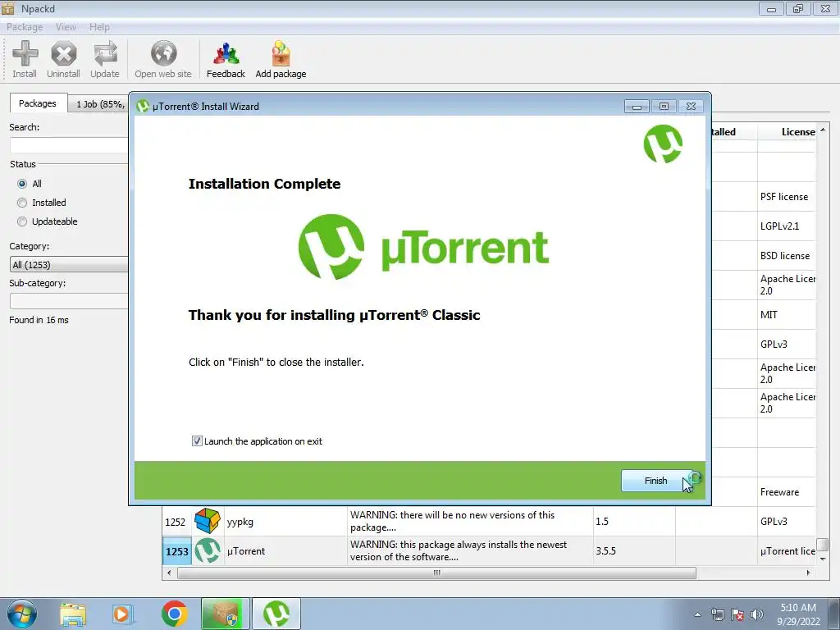Click the BSD license cell
The height and width of the screenshot is (630, 840).
tap(787, 256)
